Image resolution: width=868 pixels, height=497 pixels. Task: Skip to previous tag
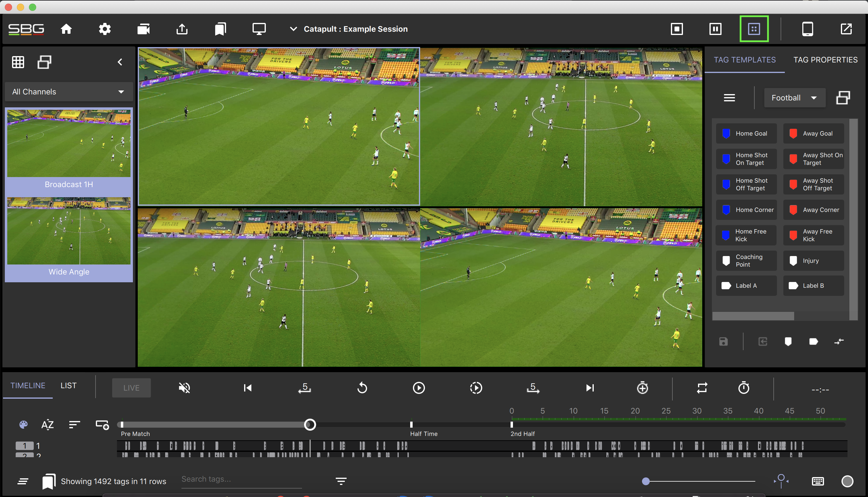[248, 388]
